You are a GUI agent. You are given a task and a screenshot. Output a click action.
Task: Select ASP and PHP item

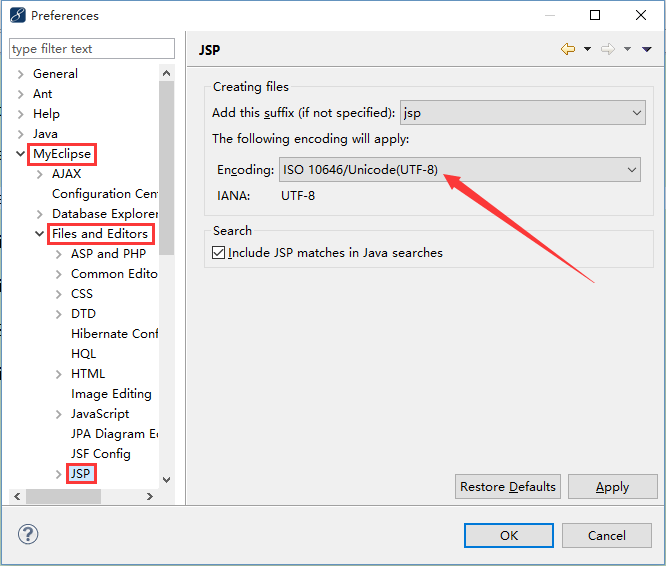108,253
